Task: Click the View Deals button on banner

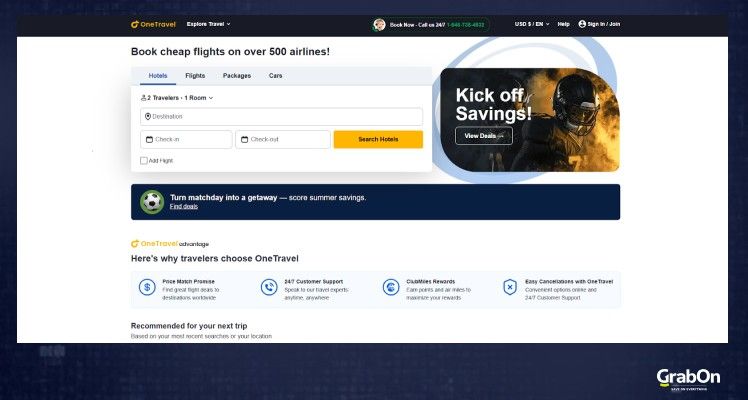Action: pos(484,136)
